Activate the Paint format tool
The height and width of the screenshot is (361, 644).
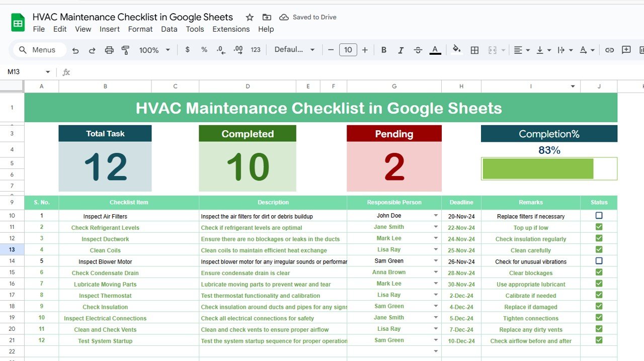[126, 50]
